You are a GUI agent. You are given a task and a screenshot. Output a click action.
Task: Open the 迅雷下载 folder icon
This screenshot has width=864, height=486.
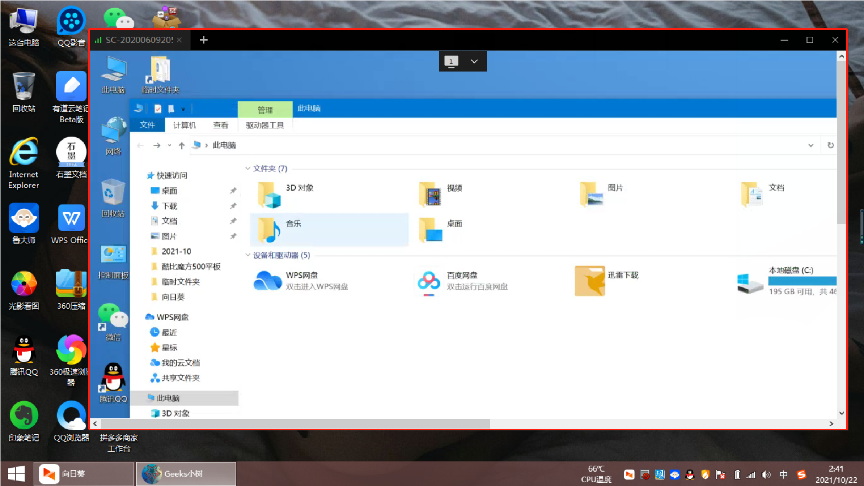coord(590,281)
